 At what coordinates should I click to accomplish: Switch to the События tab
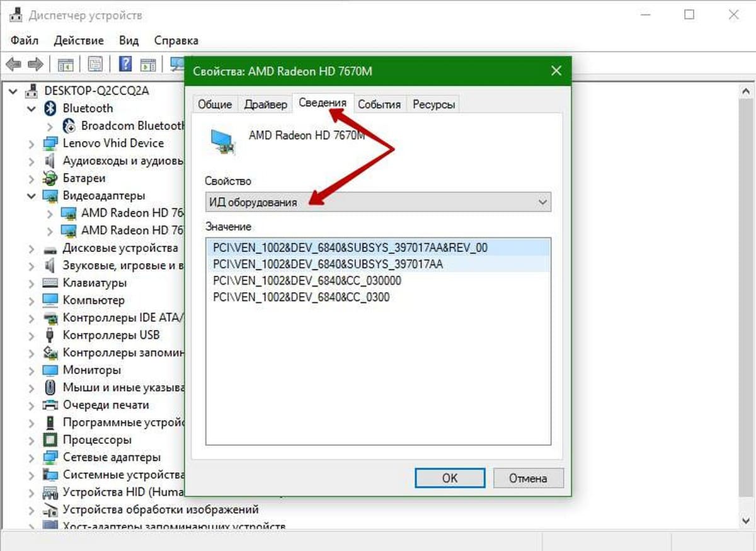click(379, 105)
